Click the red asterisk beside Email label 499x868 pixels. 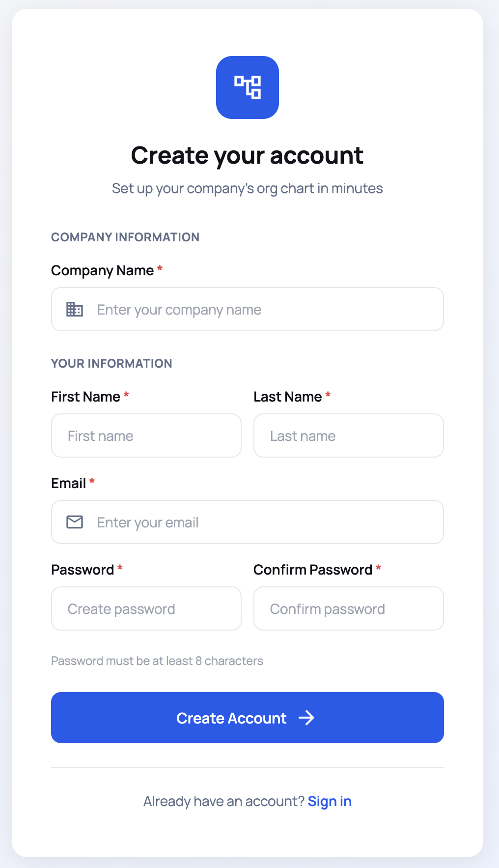point(92,482)
